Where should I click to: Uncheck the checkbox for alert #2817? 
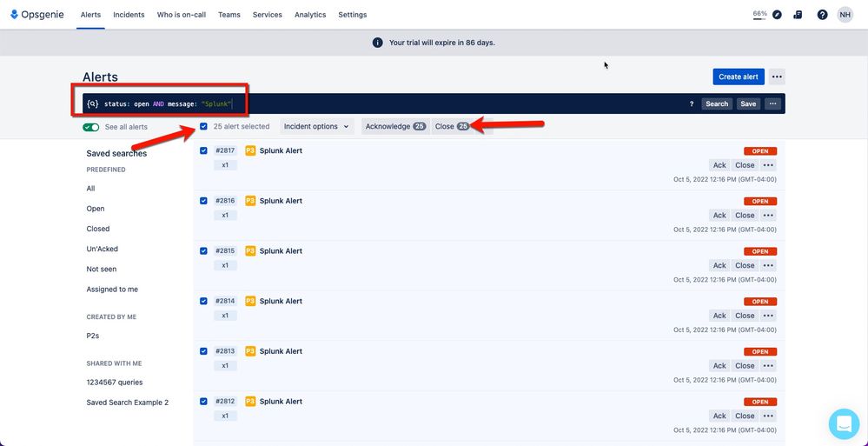(x=203, y=150)
